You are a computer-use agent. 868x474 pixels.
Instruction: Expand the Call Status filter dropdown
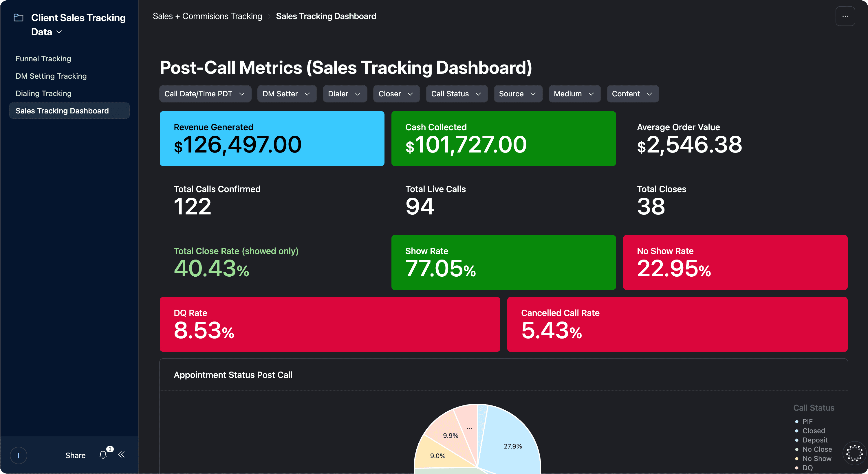coord(456,94)
